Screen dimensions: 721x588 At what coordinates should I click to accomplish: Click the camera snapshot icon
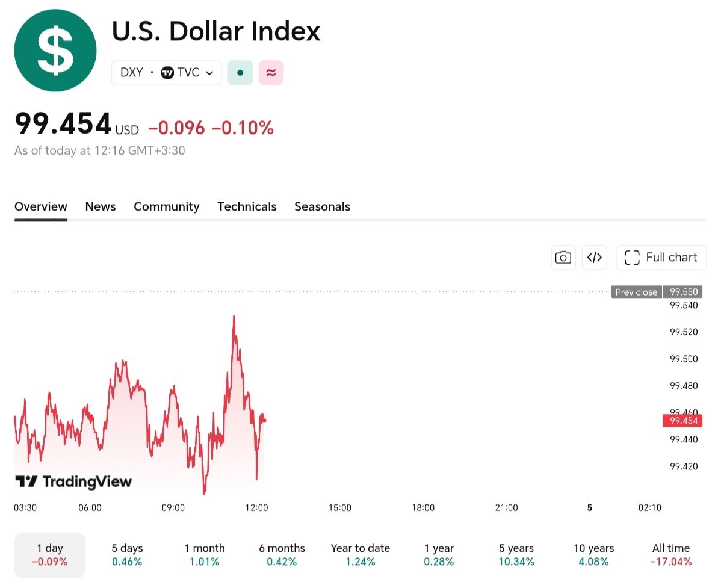point(563,258)
